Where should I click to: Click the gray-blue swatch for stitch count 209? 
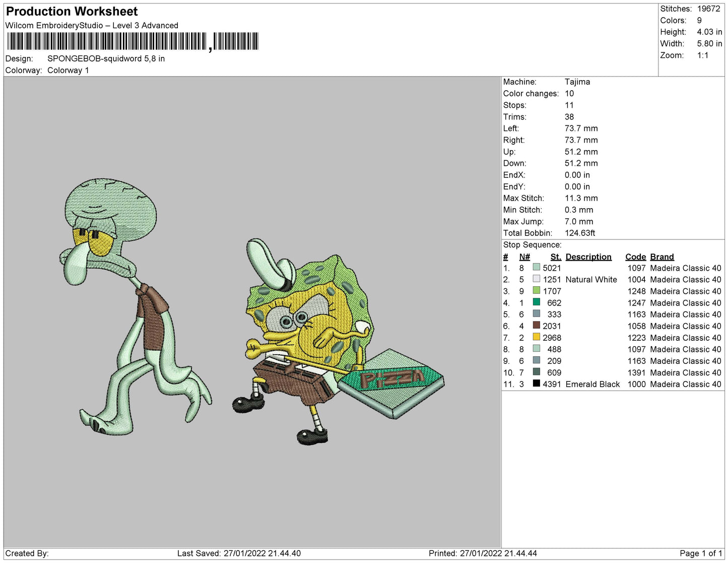(x=536, y=360)
